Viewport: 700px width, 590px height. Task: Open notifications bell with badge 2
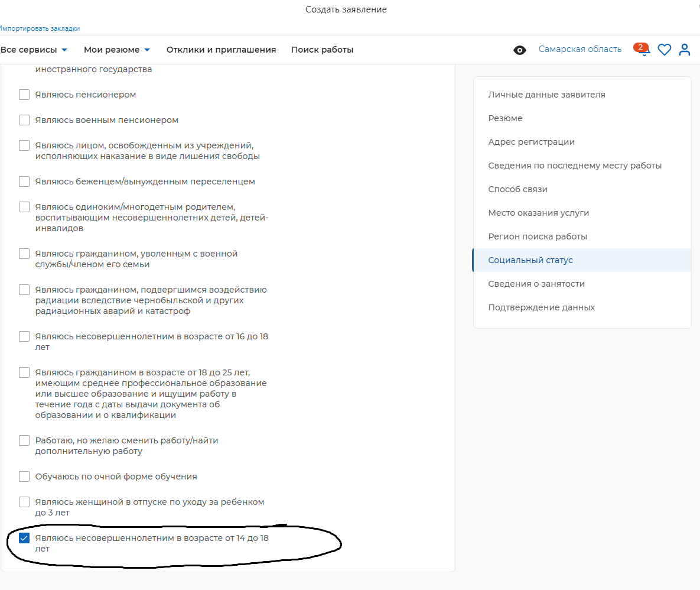click(x=643, y=49)
